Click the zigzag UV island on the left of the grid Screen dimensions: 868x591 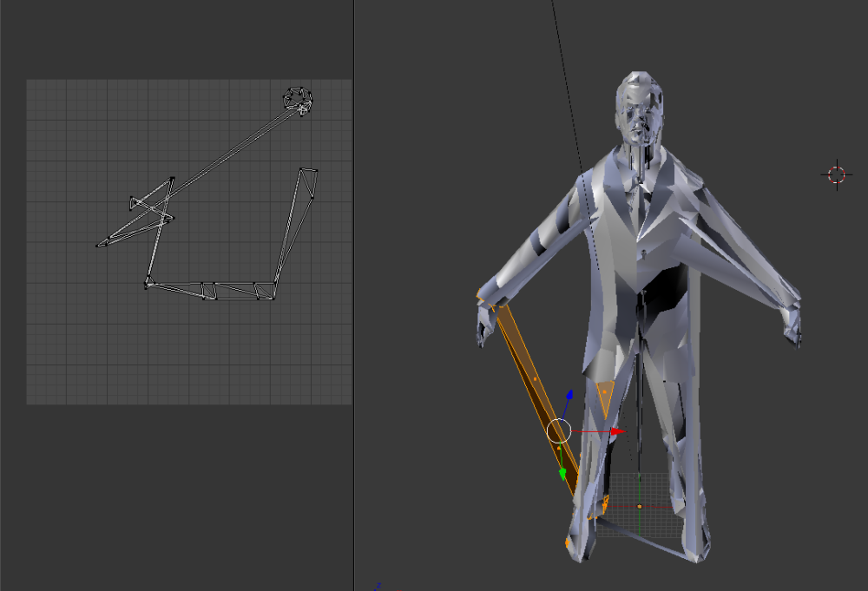click(x=152, y=208)
